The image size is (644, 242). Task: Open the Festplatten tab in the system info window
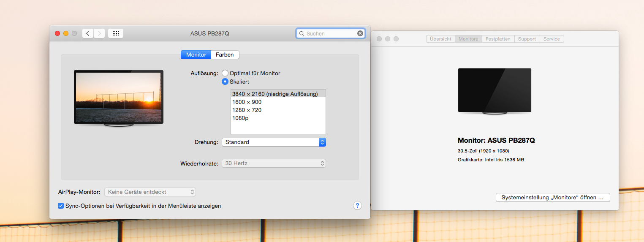[498, 39]
